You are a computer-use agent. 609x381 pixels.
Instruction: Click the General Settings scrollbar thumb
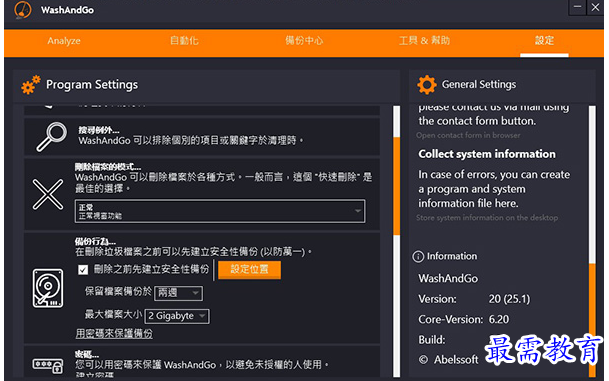click(x=592, y=320)
